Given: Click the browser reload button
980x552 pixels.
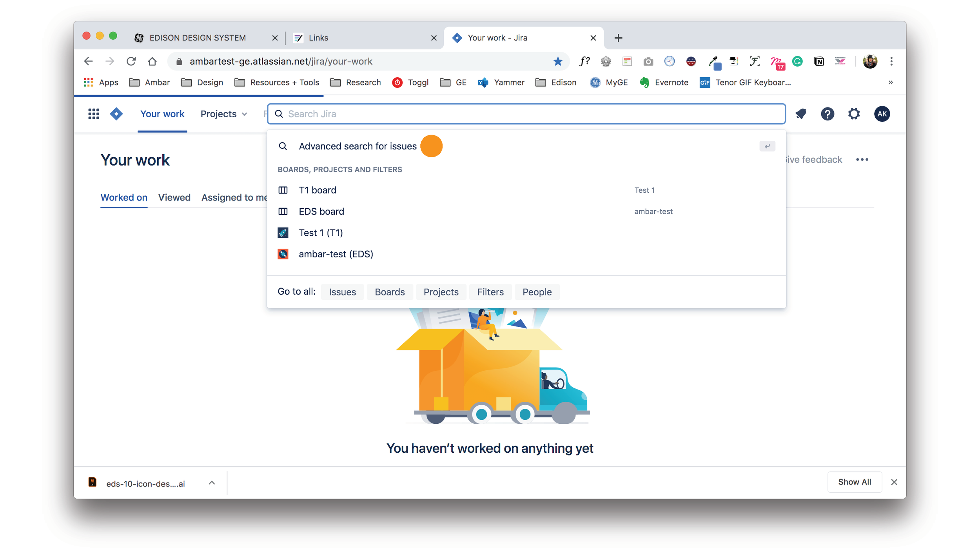Looking at the screenshot, I should point(131,61).
